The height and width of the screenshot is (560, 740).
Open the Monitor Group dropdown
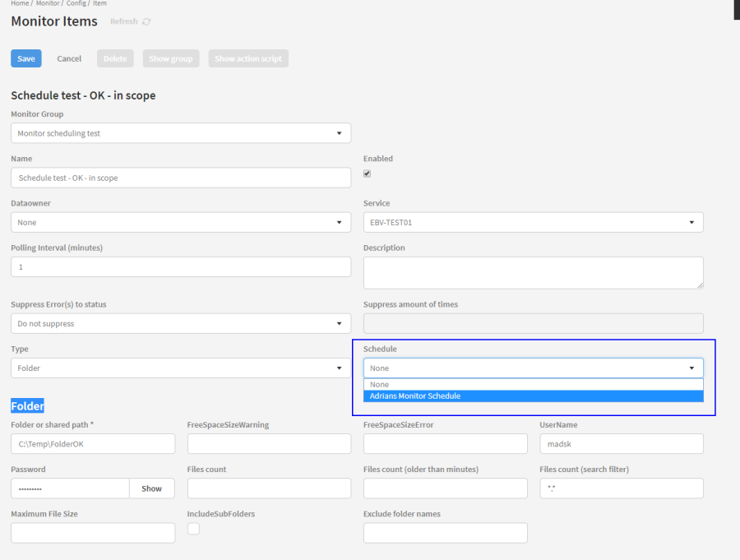pyautogui.click(x=181, y=133)
